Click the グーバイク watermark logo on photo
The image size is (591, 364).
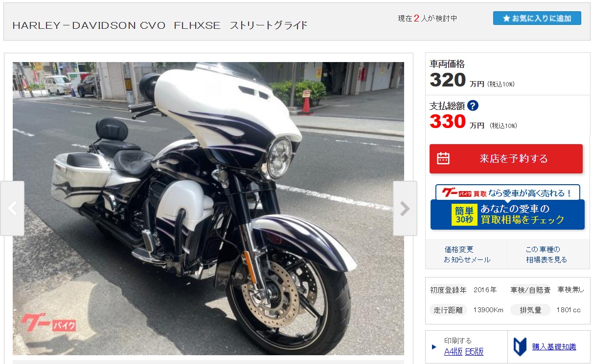[48, 323]
